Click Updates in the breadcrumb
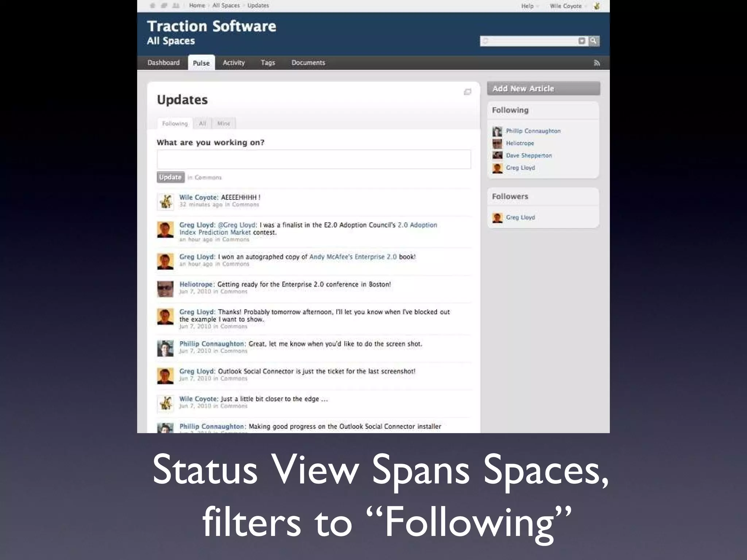Screen dimensions: 747x560 [x=258, y=5]
